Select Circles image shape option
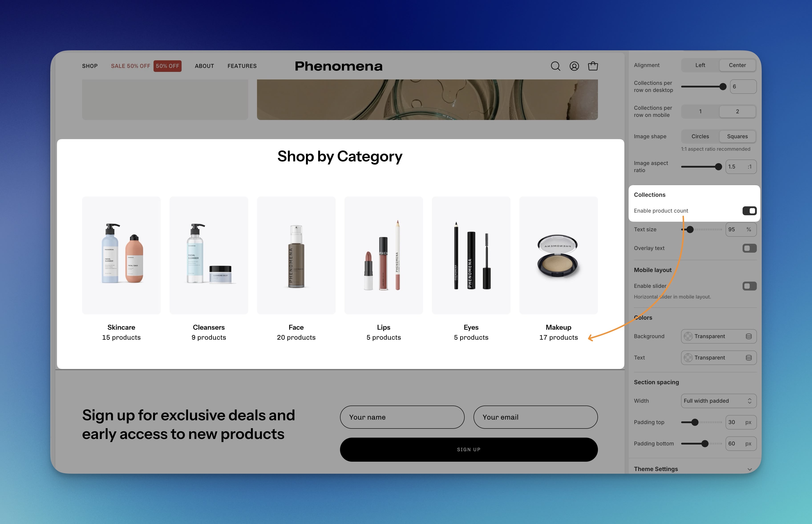812x524 pixels. 700,136
